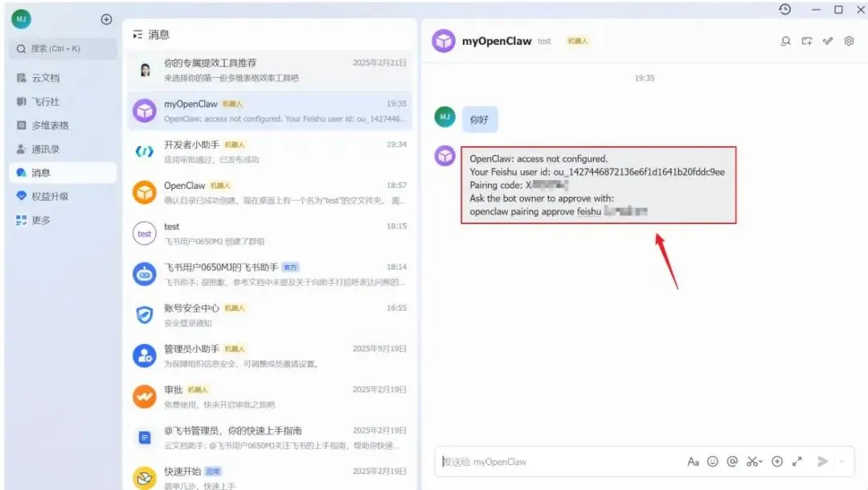
Task: Click the 开发者小助手 code bracket avatar
Action: (x=145, y=152)
